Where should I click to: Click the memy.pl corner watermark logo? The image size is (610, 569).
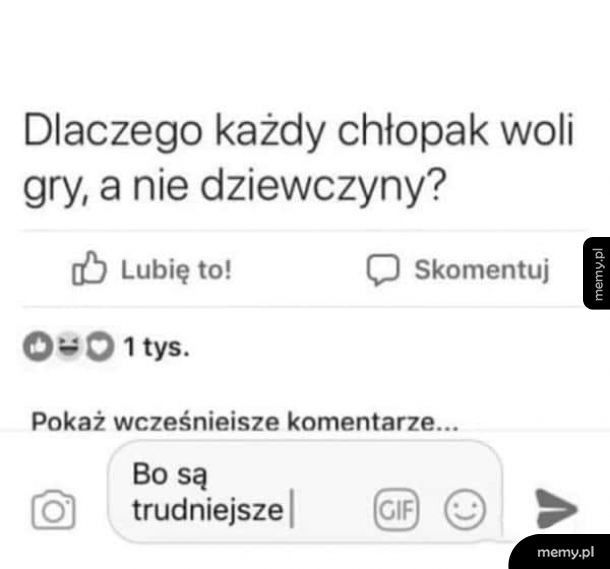560,552
